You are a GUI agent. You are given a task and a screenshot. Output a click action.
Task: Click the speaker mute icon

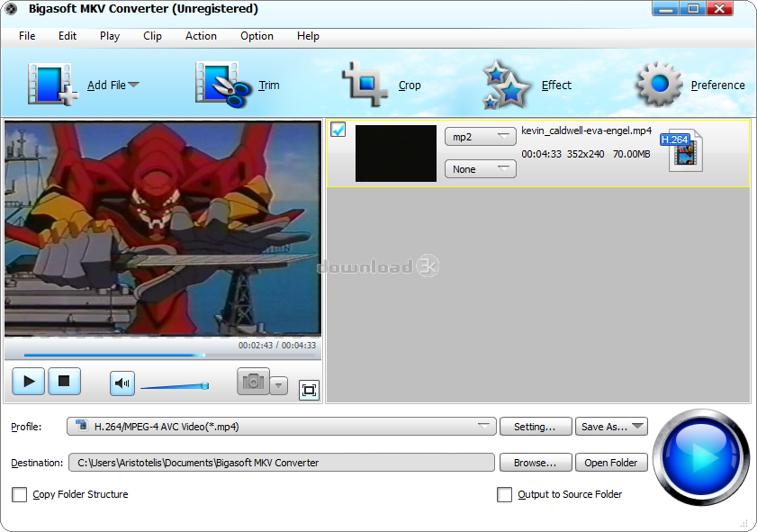point(122,383)
